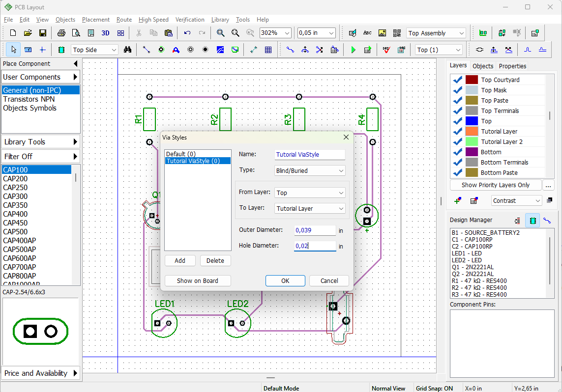
Task: Toggle visibility checkmark for Top Courtyard layer
Action: (457, 80)
